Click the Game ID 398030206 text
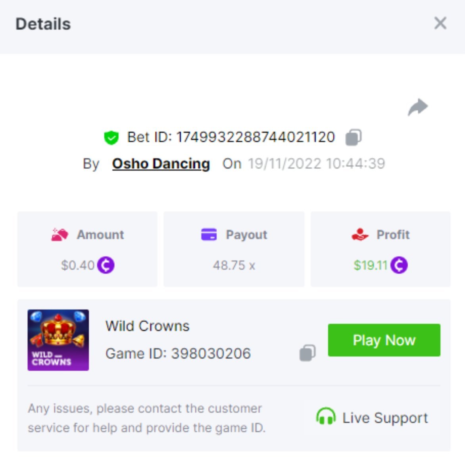Viewport: 465px width, 476px height. pos(178,353)
